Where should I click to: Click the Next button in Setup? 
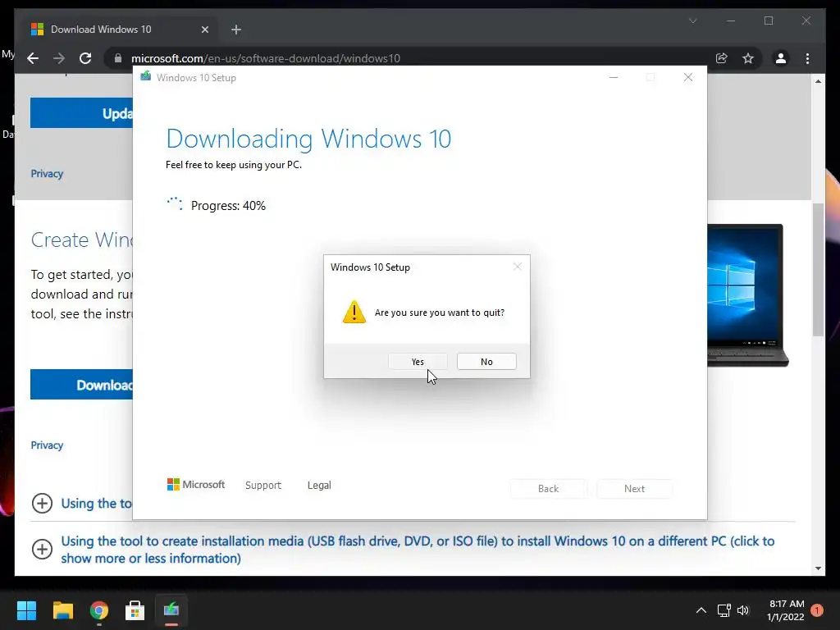click(634, 489)
